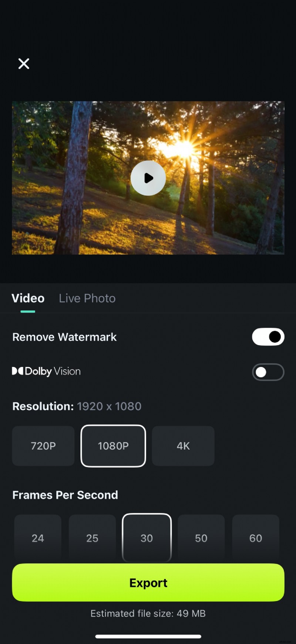296x644 pixels.
Task: Enable Dolby Vision export
Action: (x=268, y=372)
